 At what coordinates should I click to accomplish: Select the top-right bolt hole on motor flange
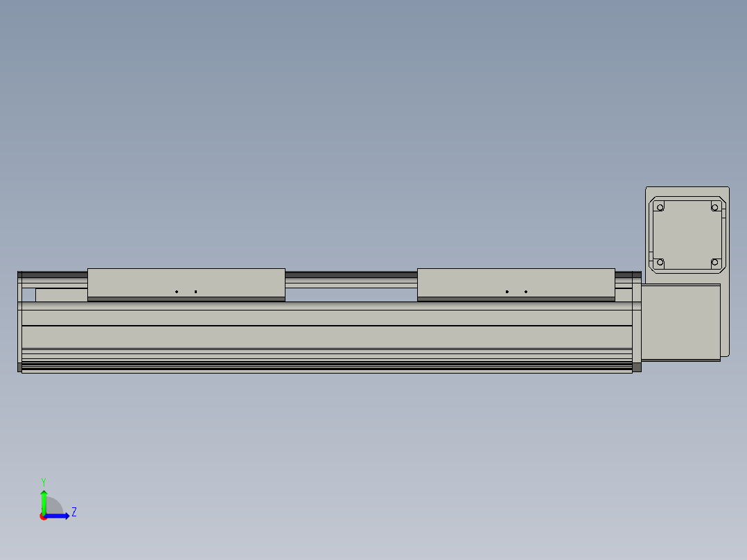[715, 207]
